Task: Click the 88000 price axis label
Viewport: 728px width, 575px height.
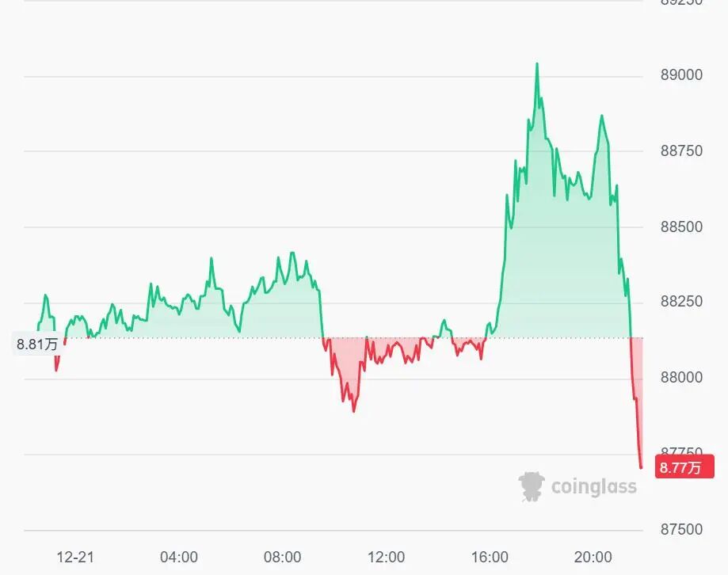Action: tap(680, 378)
